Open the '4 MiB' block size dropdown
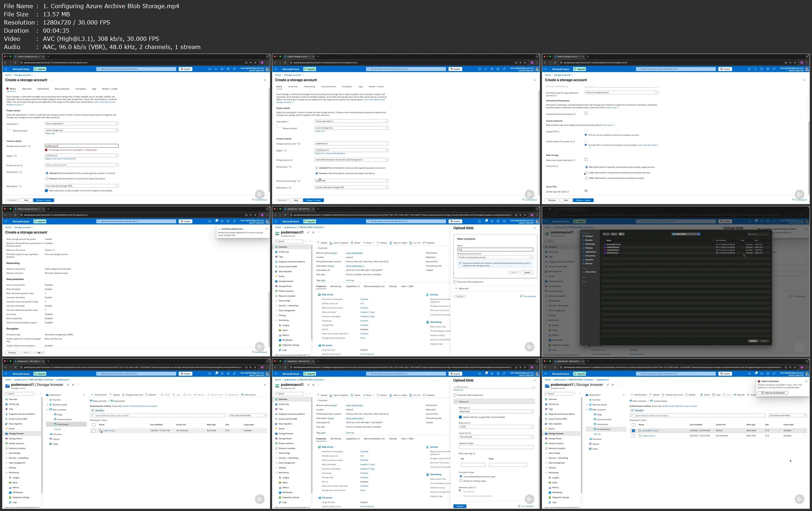This screenshot has width=812, height=511. (x=496, y=427)
